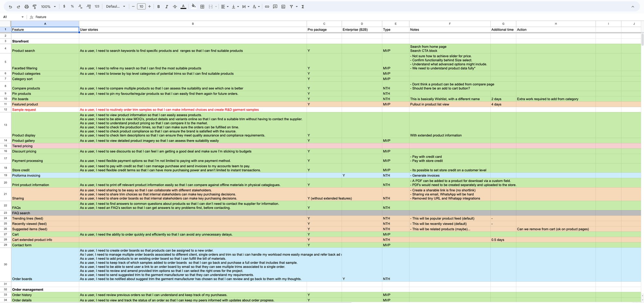Open the fill color picker

194,6
